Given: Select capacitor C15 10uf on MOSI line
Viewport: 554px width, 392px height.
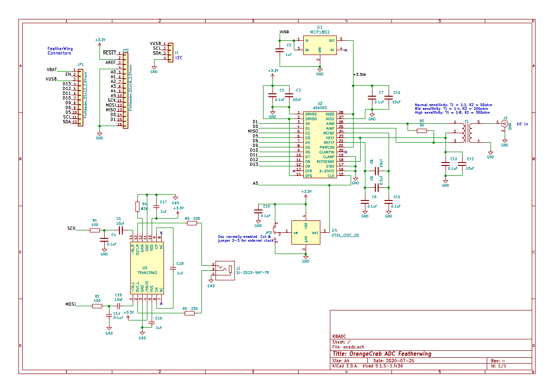Looking at the screenshot, I should (x=118, y=306).
